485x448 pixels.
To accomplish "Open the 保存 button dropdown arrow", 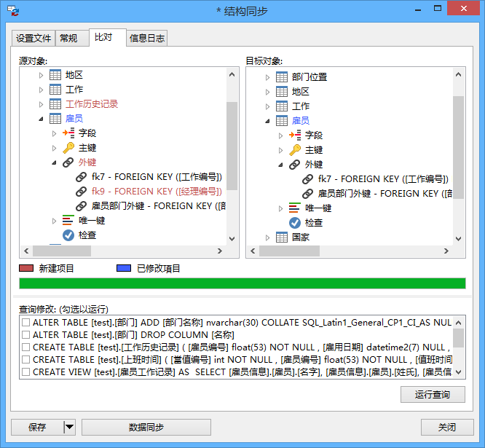I will 70,428.
